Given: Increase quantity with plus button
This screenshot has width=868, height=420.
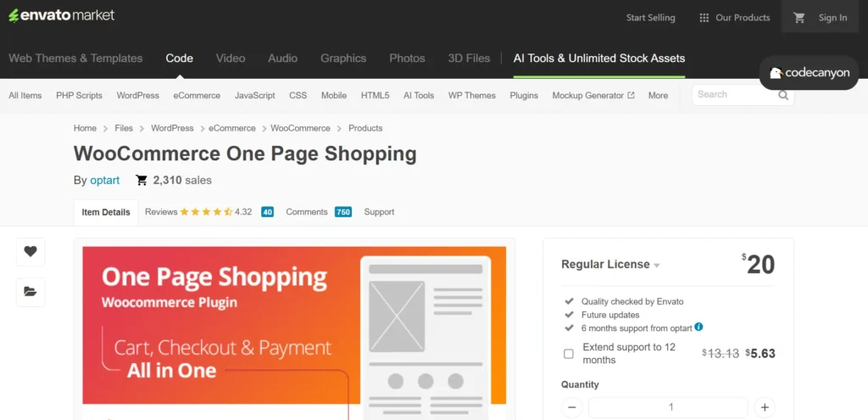Looking at the screenshot, I should tap(765, 407).
